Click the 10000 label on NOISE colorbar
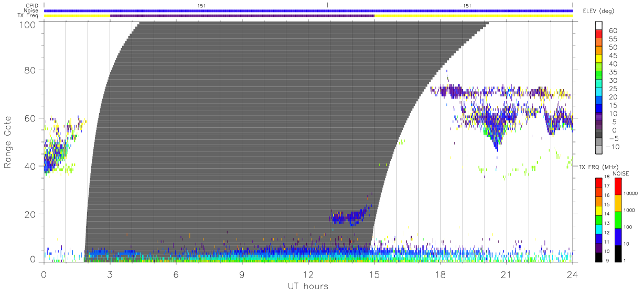The width and height of the screenshot is (644, 297). tap(631, 194)
